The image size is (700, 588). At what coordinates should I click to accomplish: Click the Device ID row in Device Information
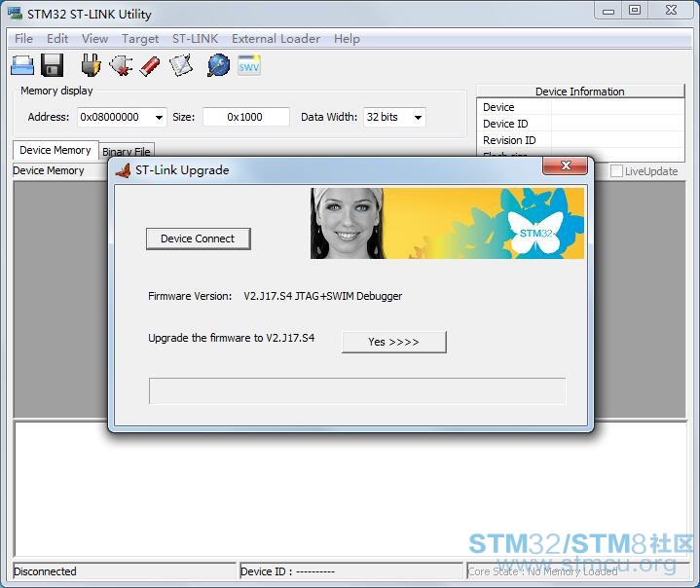point(580,124)
